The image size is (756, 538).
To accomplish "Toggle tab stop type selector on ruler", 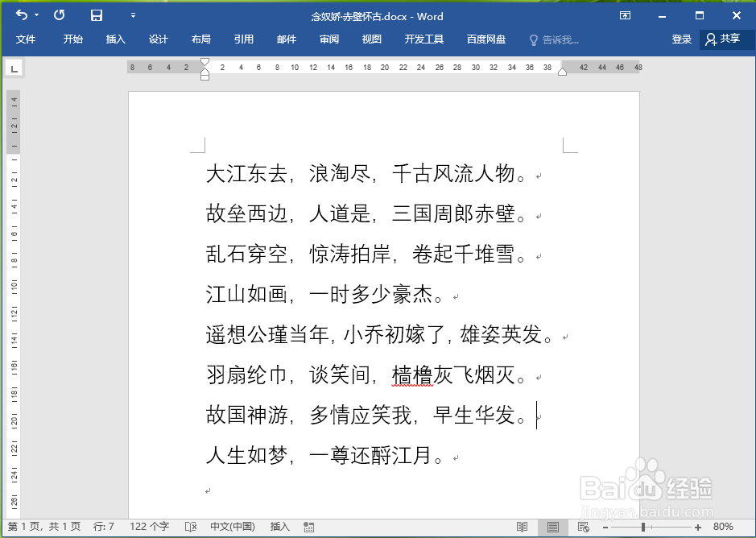I will tap(14, 68).
